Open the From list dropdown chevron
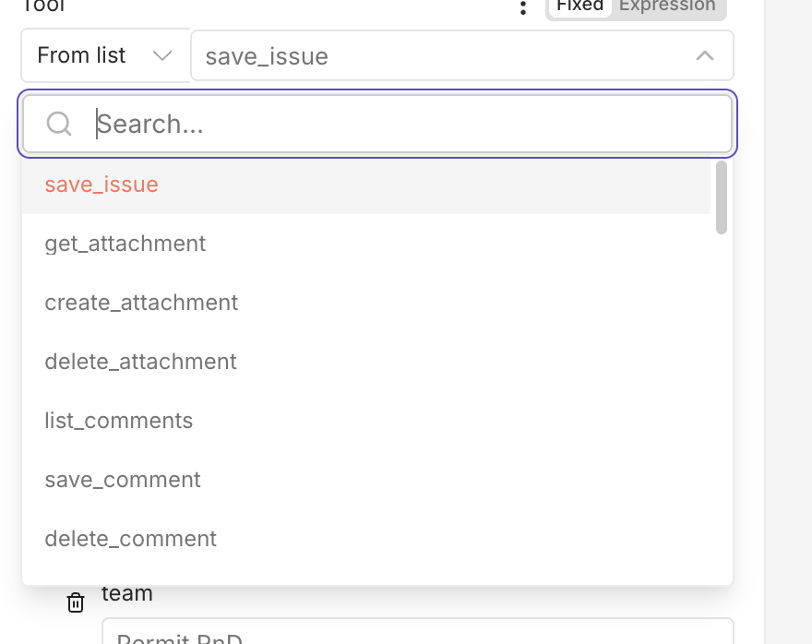Image resolution: width=812 pixels, height=644 pixels. [162, 55]
